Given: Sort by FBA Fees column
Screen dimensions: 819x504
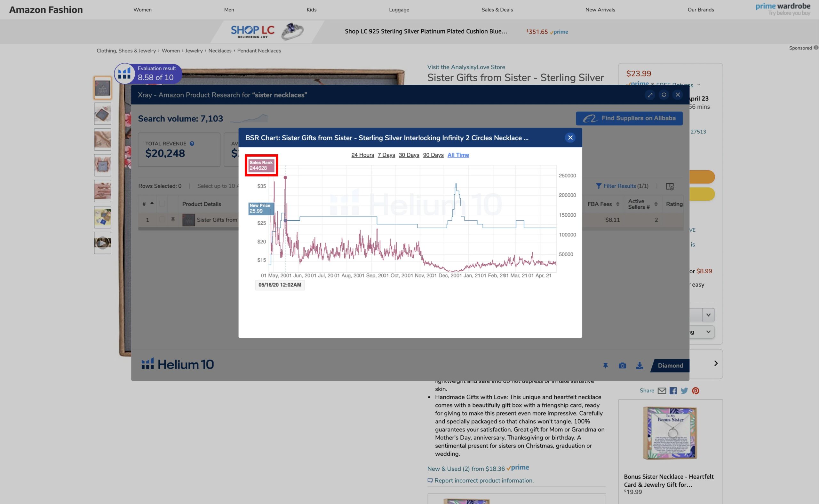Looking at the screenshot, I should (617, 204).
